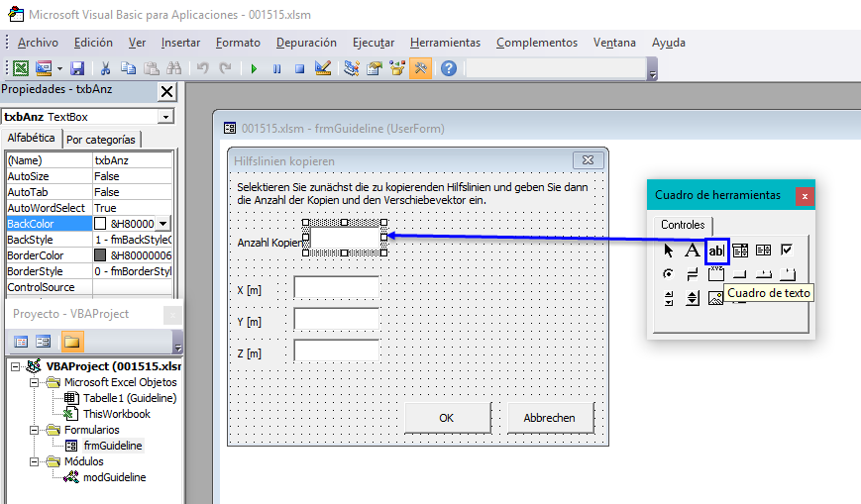Select Tabelle1 (Guideline) in project tree
This screenshot has height=504, width=861.
tap(130, 398)
